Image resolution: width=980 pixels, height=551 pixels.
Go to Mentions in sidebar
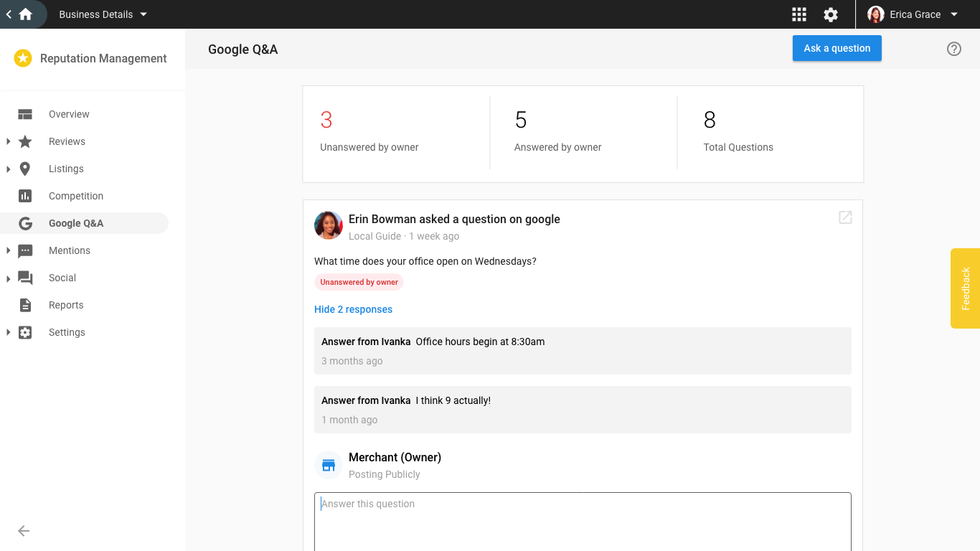70,250
